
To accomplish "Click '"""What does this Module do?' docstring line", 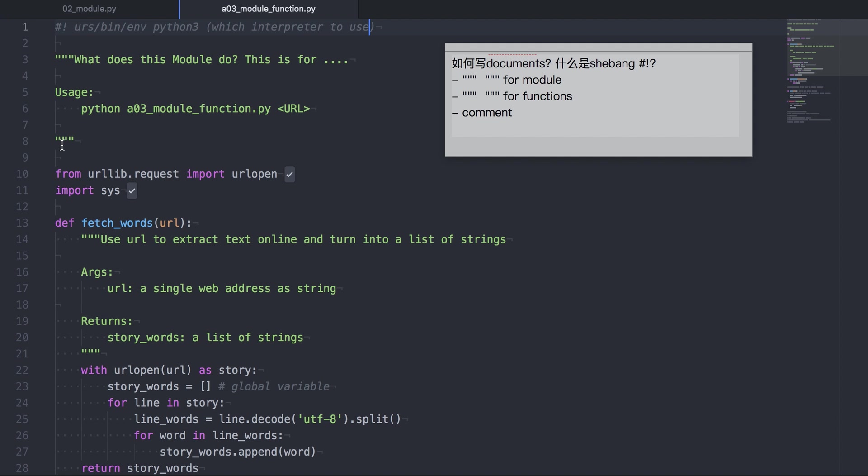I will click(x=202, y=60).
